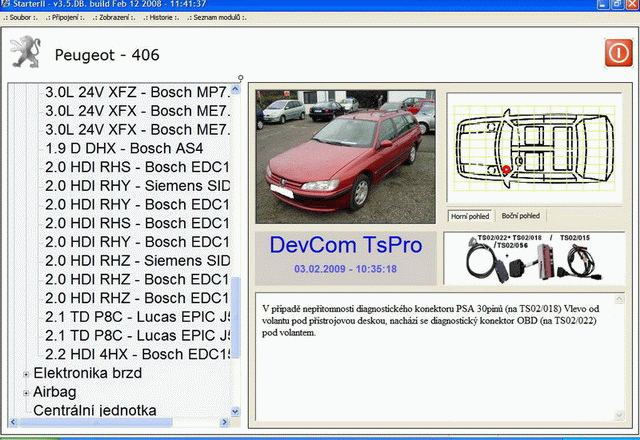Select 1.9 D DHX - Bosch AS4 entry
640x440 pixels.
(x=124, y=148)
